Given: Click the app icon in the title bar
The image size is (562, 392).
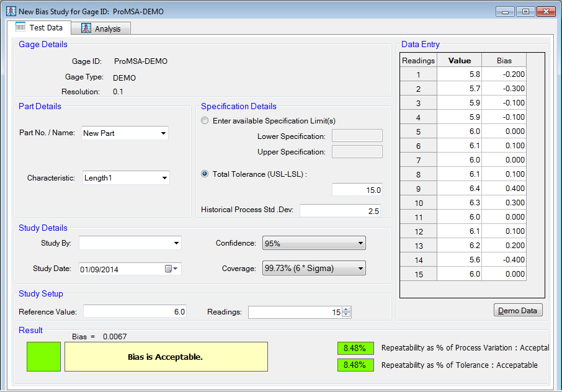Looking at the screenshot, I should [x=11, y=12].
